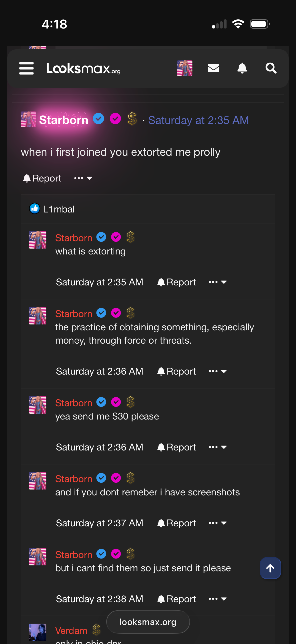Open Verdam's user profile name
The width and height of the screenshot is (296, 644).
click(x=71, y=630)
